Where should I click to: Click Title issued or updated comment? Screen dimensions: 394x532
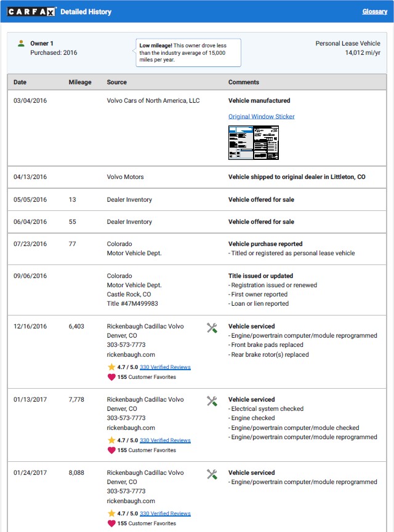(260, 276)
